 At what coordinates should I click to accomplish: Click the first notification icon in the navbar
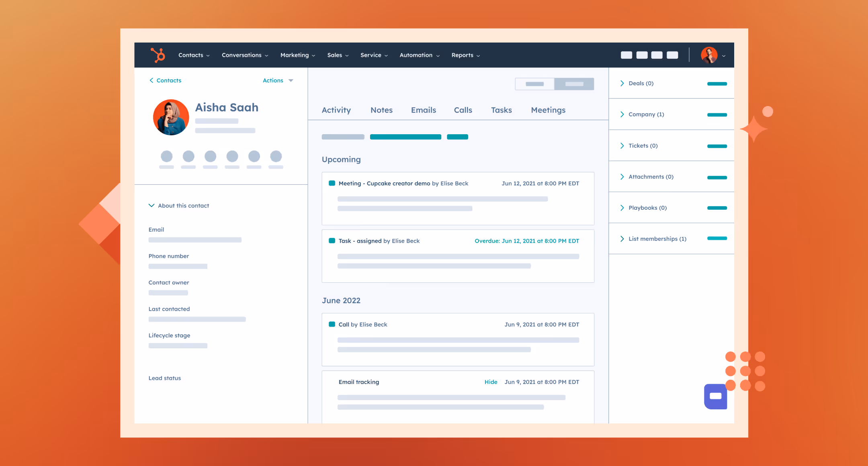(626, 55)
